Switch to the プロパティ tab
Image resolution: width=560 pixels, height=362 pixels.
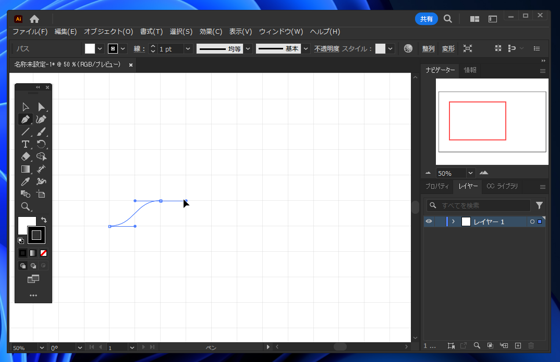point(437,186)
